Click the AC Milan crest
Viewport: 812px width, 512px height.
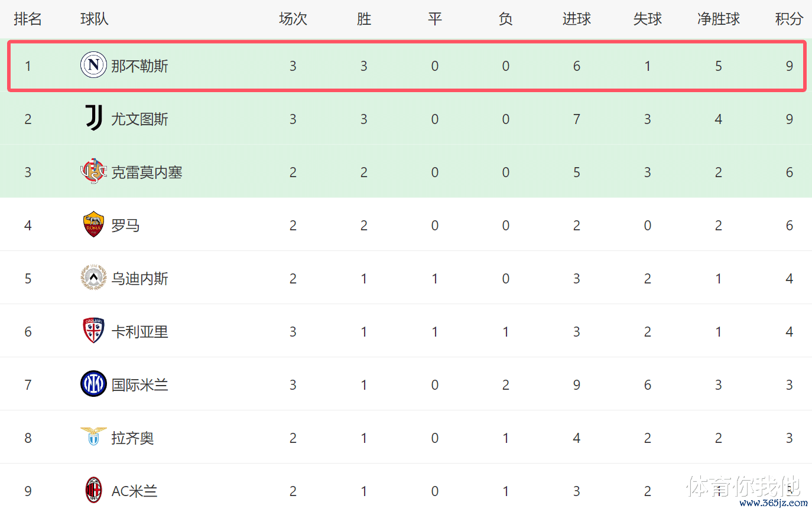93,490
